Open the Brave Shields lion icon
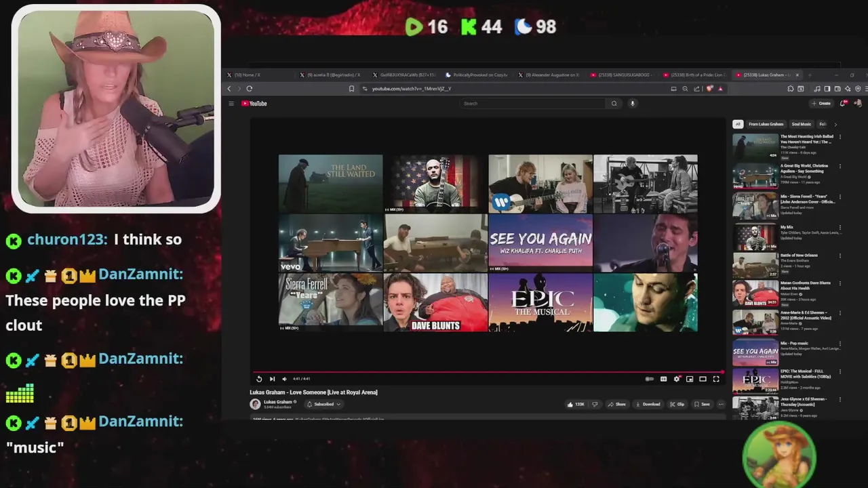This screenshot has width=868, height=488. click(x=710, y=89)
